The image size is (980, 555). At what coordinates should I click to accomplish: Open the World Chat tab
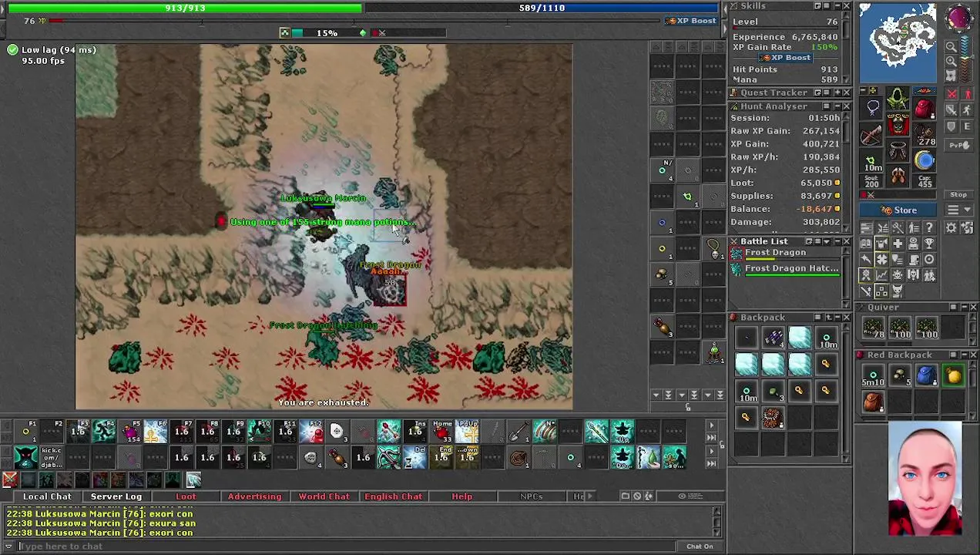point(324,496)
